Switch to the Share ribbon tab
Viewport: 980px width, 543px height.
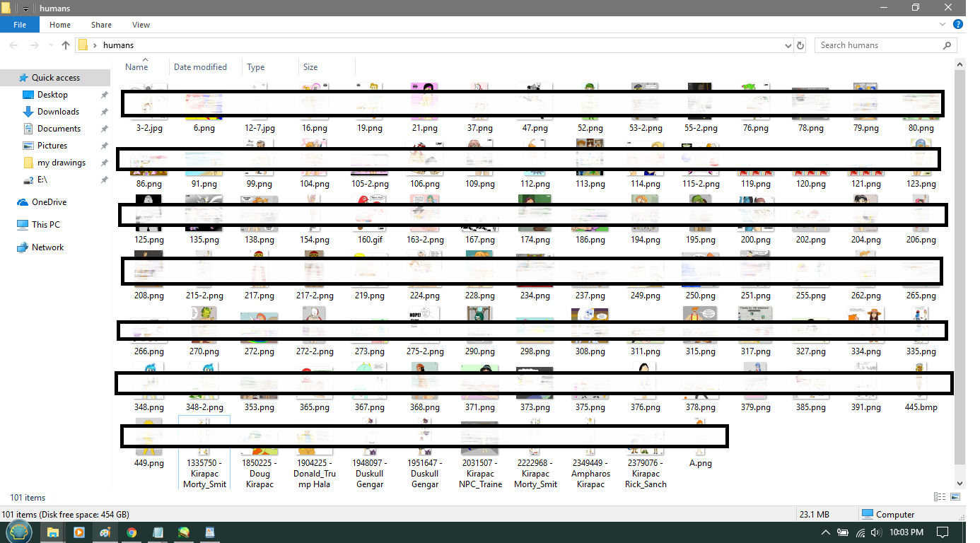101,25
